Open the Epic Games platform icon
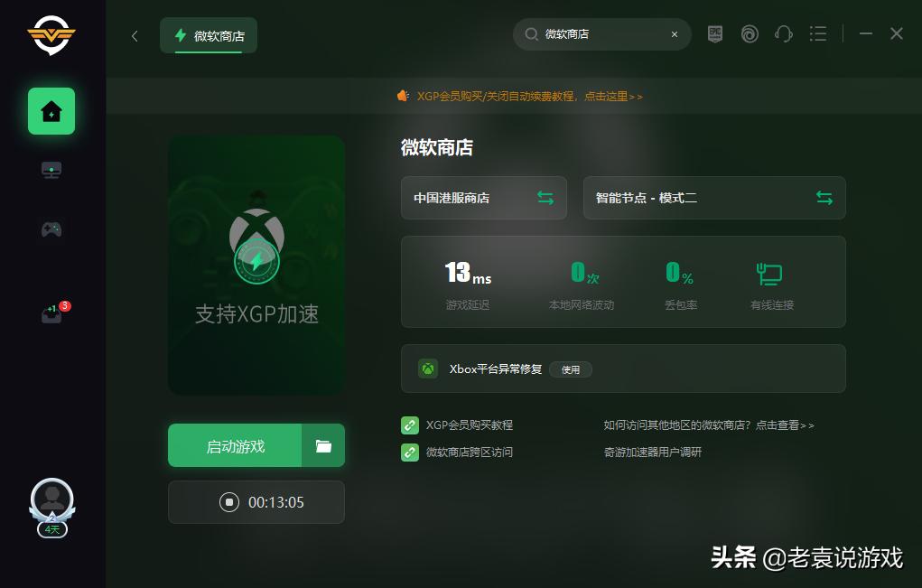The height and width of the screenshot is (588, 922). point(715,33)
